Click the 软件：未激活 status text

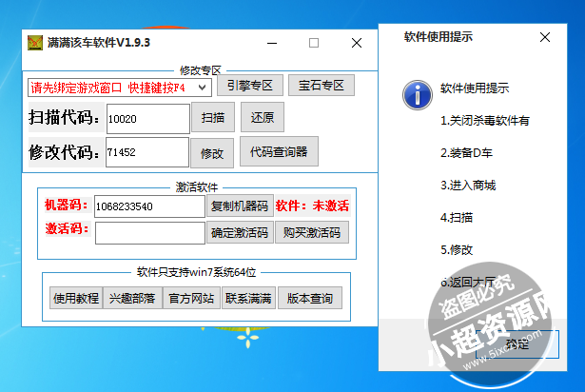(x=312, y=206)
